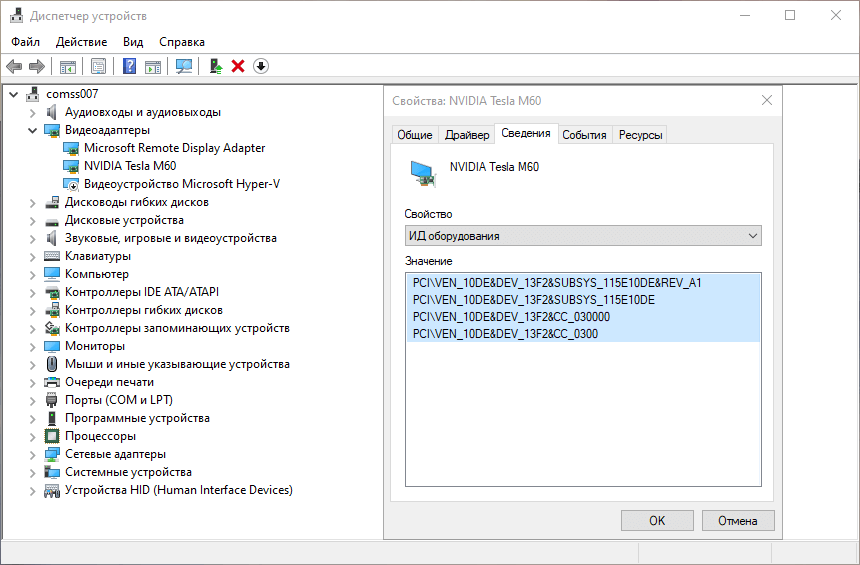Click the speaker icon beside Аудиовходы и аудиовыходы

[x=52, y=112]
